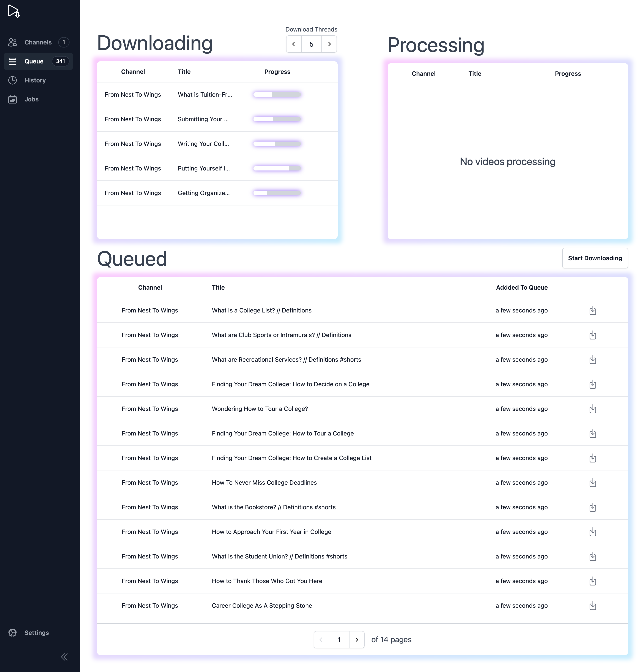
Task: Open the Jobs section
Action: [x=31, y=99]
